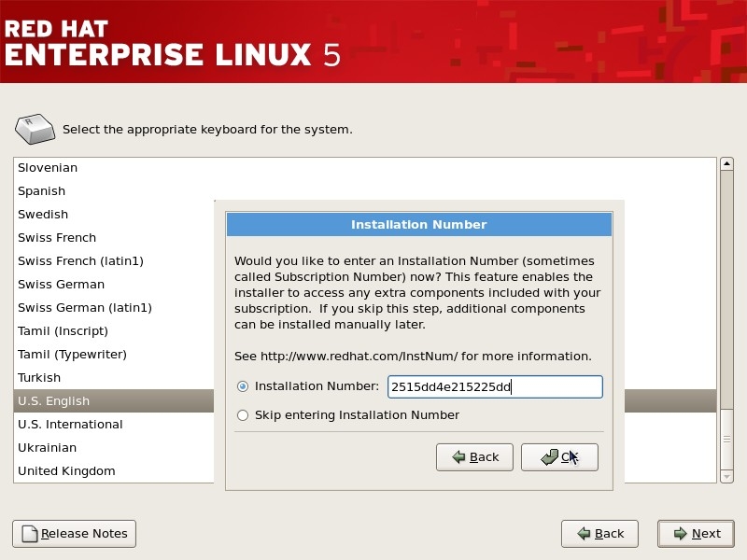Choose Skip entering Installation Number option
This screenshot has width=747, height=560.
(243, 415)
